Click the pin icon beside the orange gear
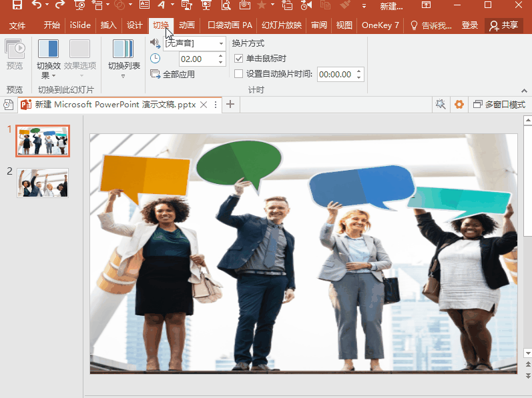532x398 pixels. coord(441,104)
